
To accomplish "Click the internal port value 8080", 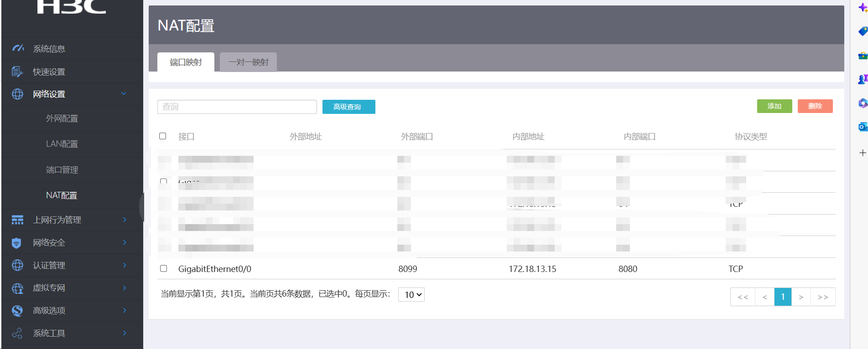I will pyautogui.click(x=628, y=269).
